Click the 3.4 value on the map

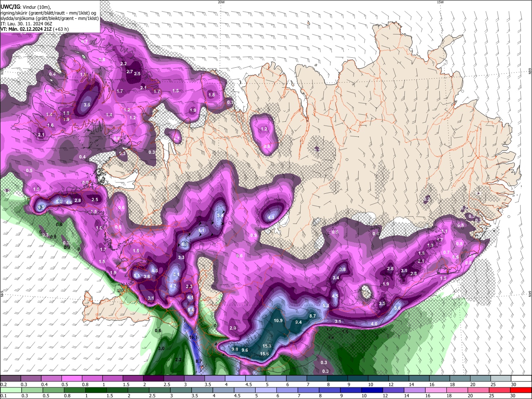(336, 278)
